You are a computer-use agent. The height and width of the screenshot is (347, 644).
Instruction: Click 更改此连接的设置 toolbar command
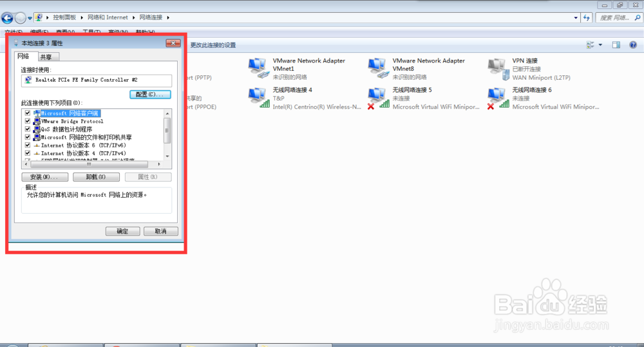pyautogui.click(x=213, y=45)
